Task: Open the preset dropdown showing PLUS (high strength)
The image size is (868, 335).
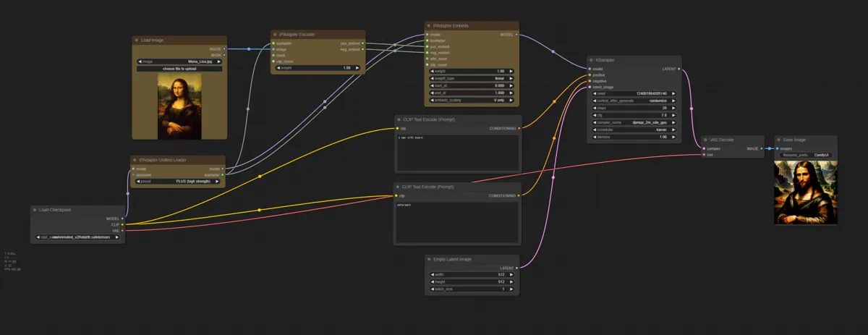Action: 178,181
